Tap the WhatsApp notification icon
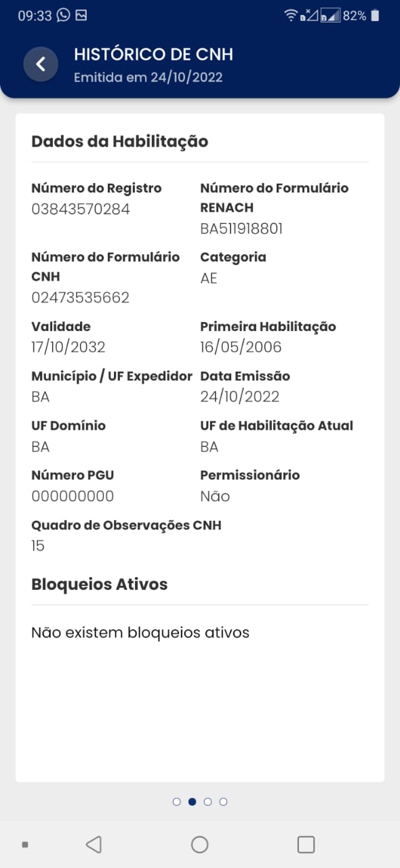The width and height of the screenshot is (400, 868). coord(63,15)
